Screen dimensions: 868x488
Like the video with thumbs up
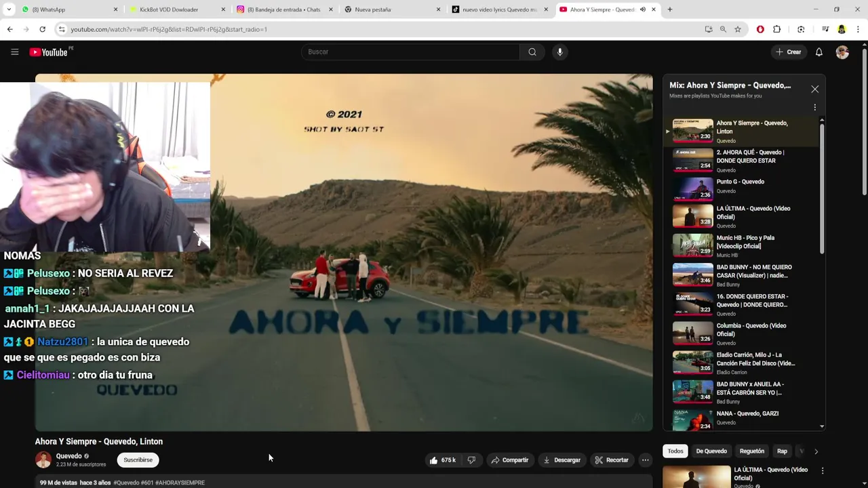coord(441,460)
